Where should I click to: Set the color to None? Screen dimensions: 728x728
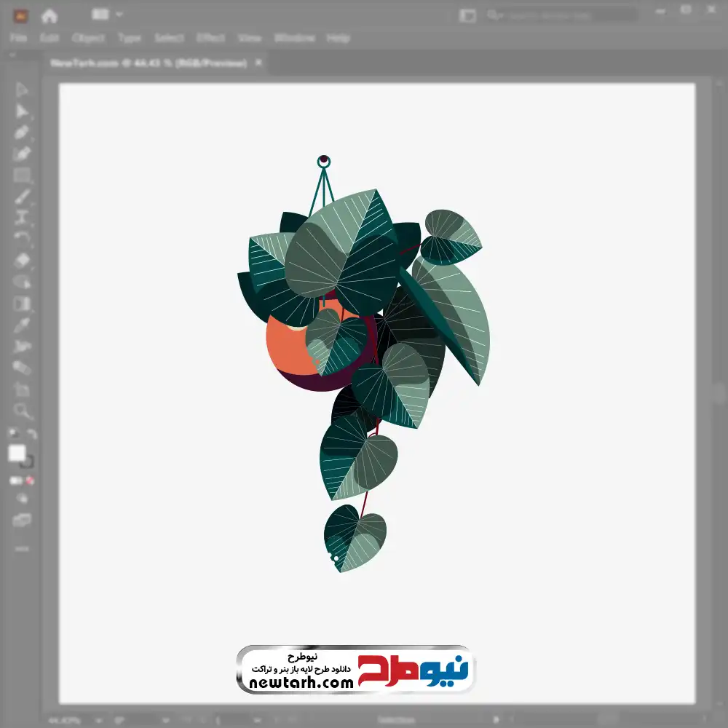click(x=31, y=480)
